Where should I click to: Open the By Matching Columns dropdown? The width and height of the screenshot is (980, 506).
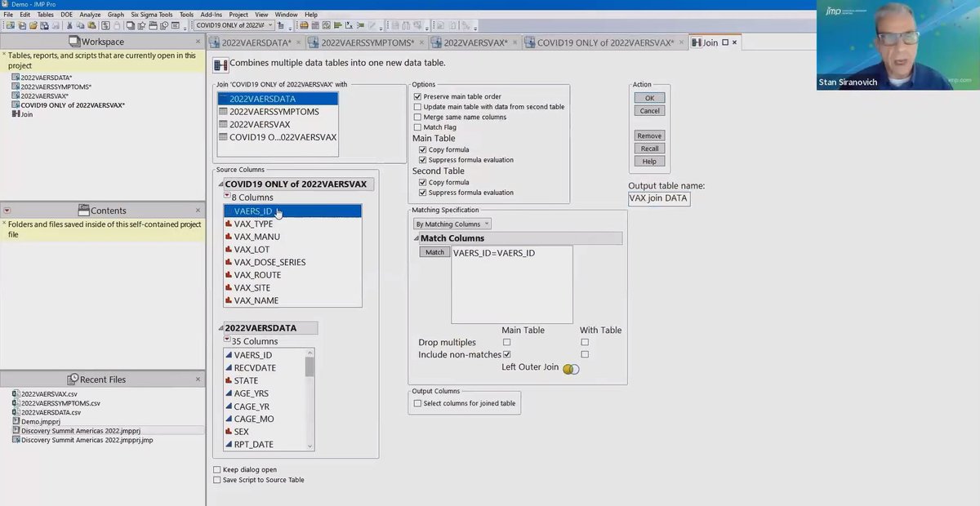(452, 224)
